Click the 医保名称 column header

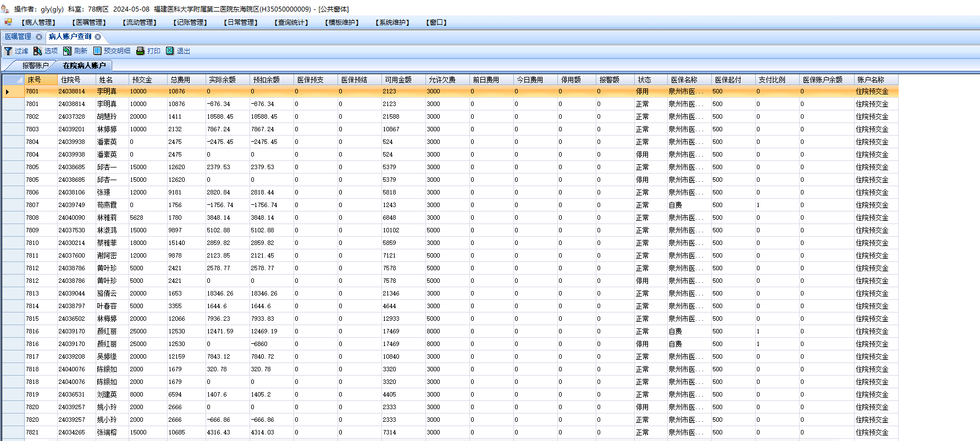click(x=689, y=80)
